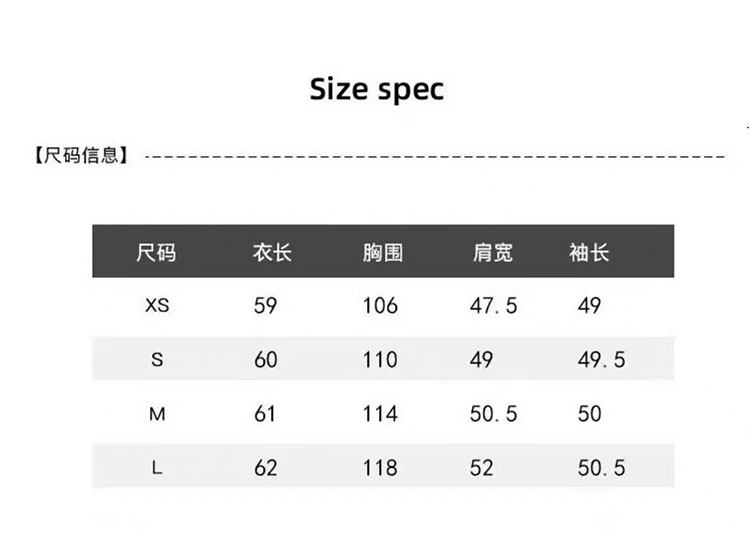Click the garment length value 59
750x555 pixels.
point(265,306)
